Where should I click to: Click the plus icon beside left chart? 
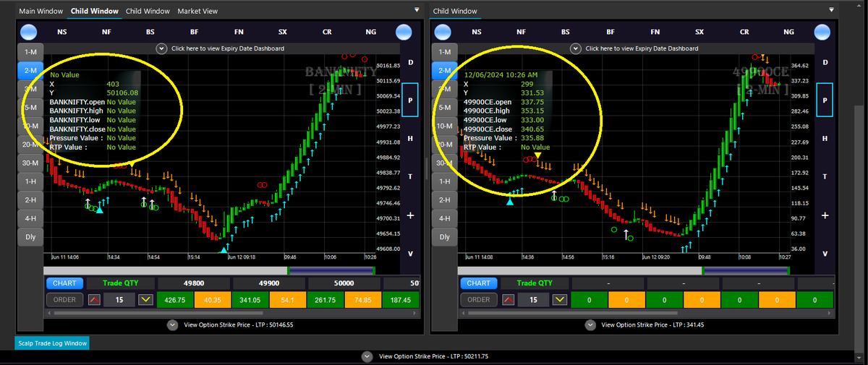[410, 215]
